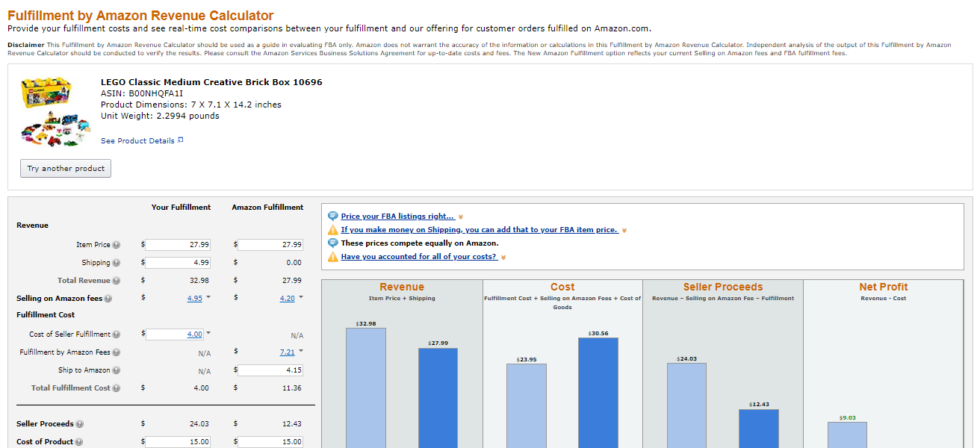Image resolution: width=980 pixels, height=448 pixels.
Task: Open the Ship to Amazon help icon
Action: 117,370
